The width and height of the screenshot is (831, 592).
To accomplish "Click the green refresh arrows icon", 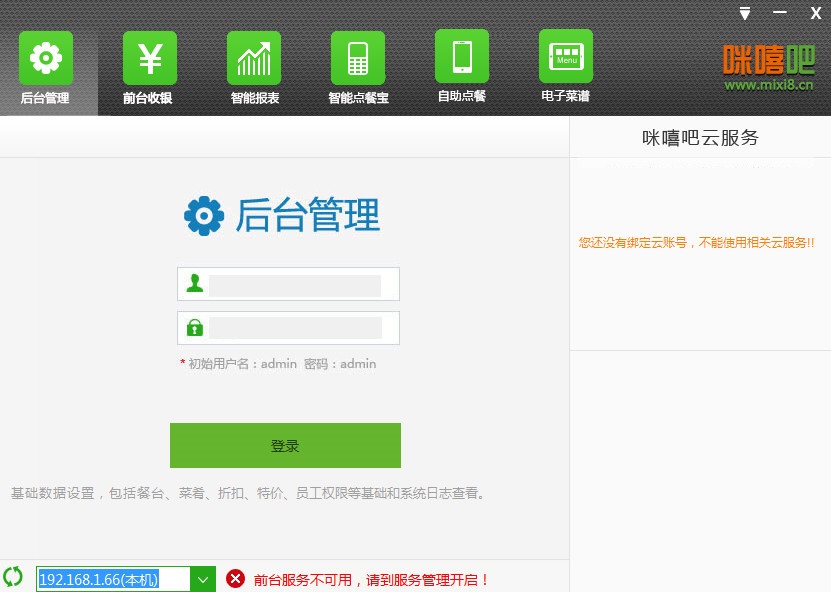I will 13,576.
